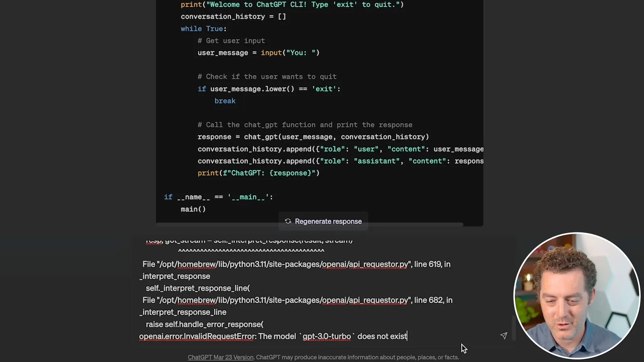This screenshot has width=644, height=362.
Task: Click 'conversation_history = []' line in the code
Action: (233, 16)
